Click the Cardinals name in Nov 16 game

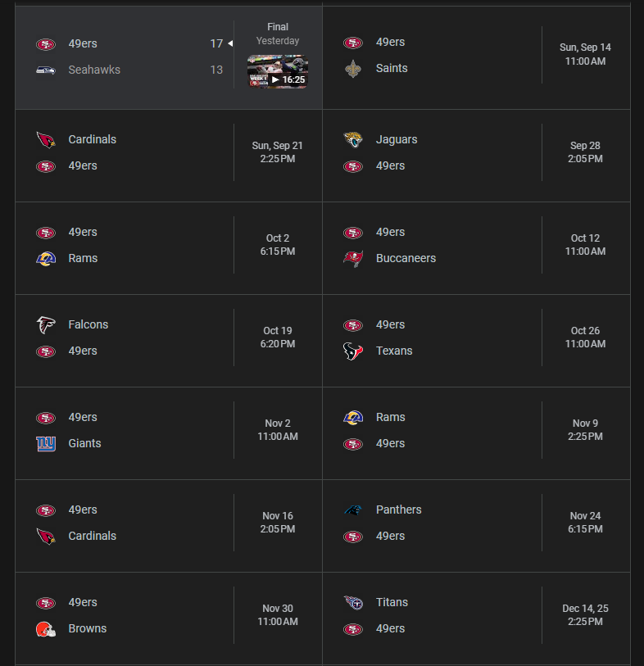coord(93,536)
